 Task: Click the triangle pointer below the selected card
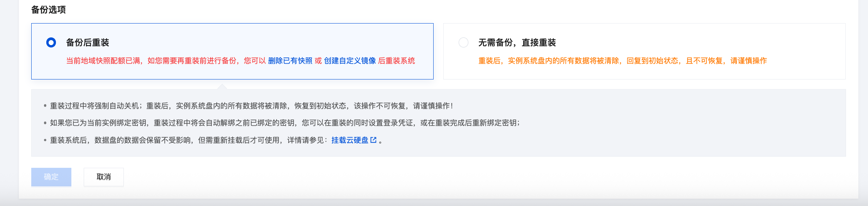coord(222,86)
